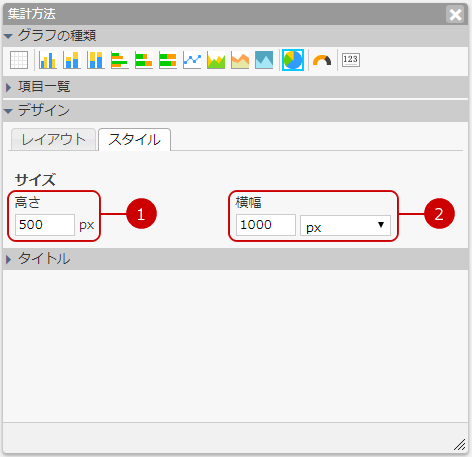Switch to the レイアウト tab
The height and width of the screenshot is (457, 472).
tap(53, 139)
